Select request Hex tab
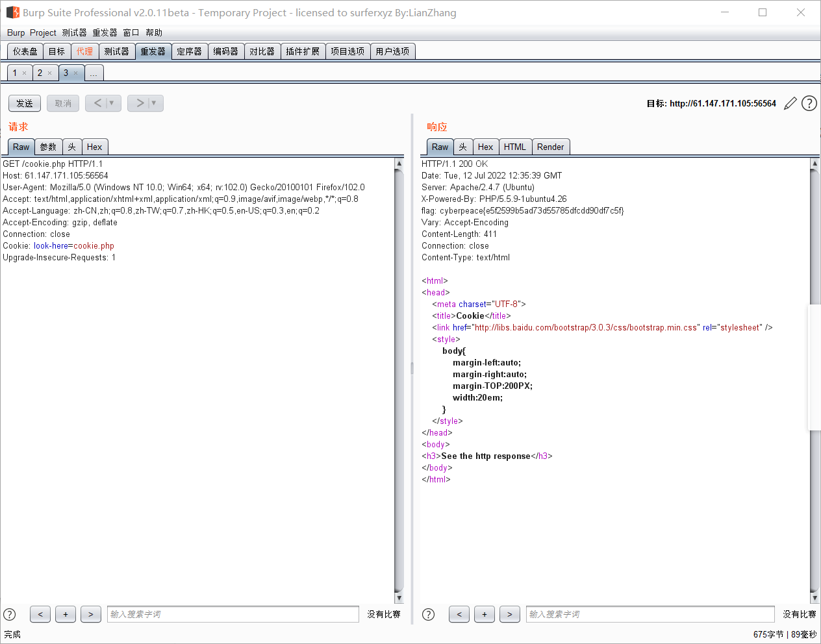This screenshot has width=821, height=644. point(95,147)
